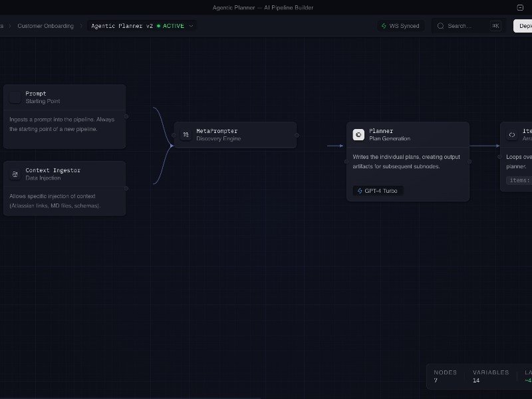The width and height of the screenshot is (532, 399).
Task: Click the lightning icon in the GPT-4 Turbo badge
Action: tap(360, 191)
